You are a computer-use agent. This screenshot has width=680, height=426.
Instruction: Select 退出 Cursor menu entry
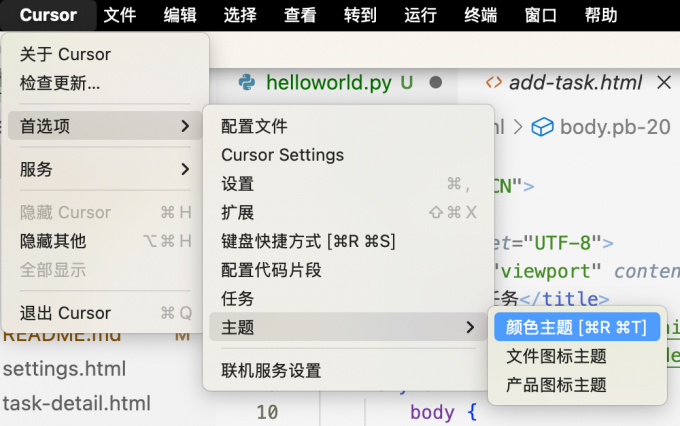105,313
